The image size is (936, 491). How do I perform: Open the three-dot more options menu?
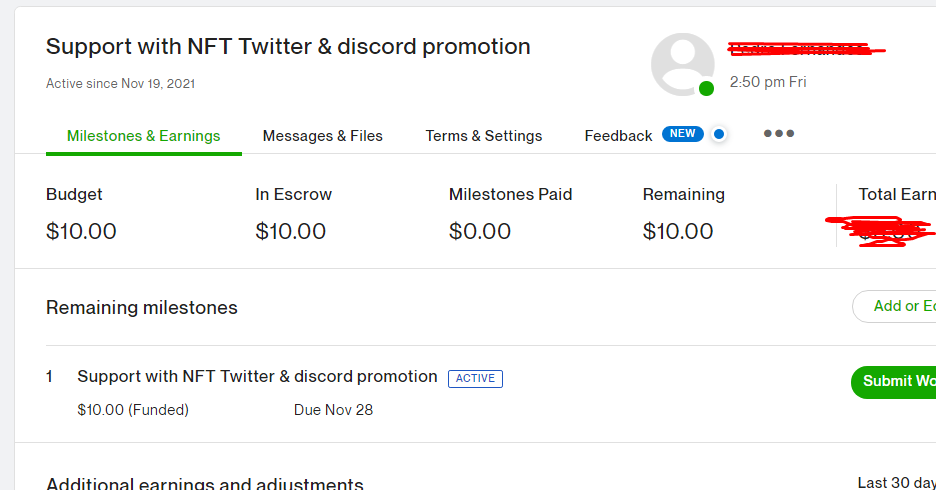(x=778, y=134)
